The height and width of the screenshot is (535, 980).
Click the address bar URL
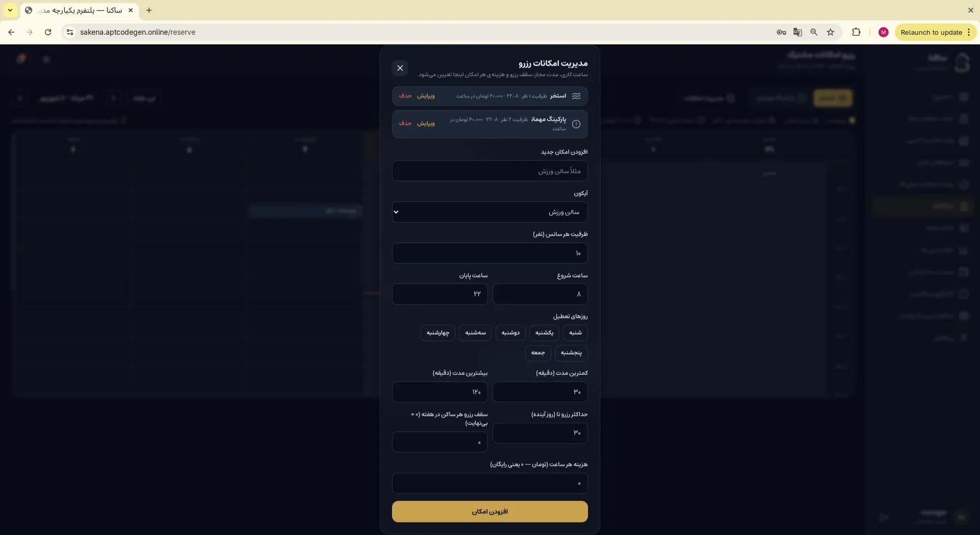coord(138,32)
